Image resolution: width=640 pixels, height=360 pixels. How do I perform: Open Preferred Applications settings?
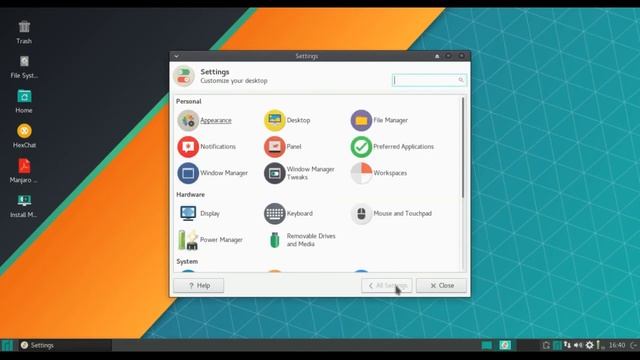coord(392,147)
